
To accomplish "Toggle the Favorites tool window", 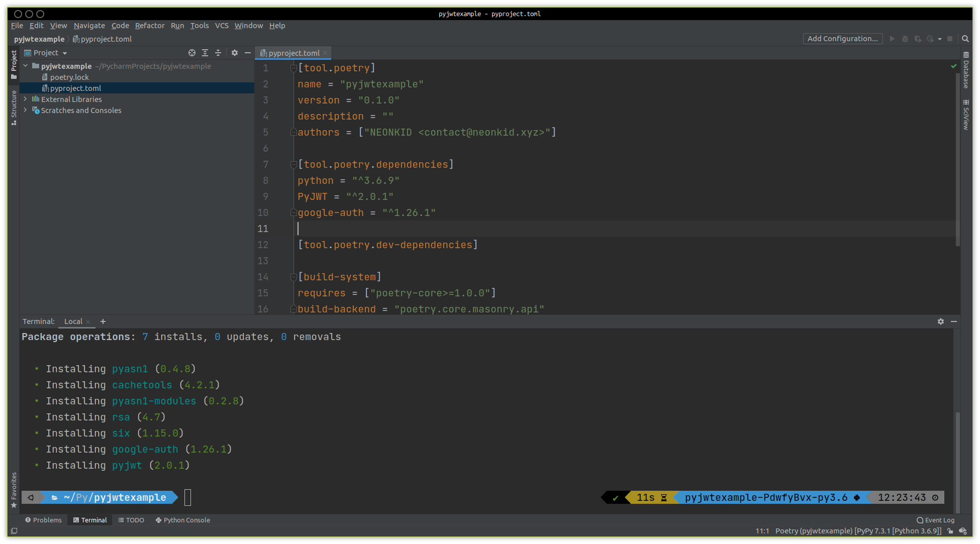I will tap(14, 490).
